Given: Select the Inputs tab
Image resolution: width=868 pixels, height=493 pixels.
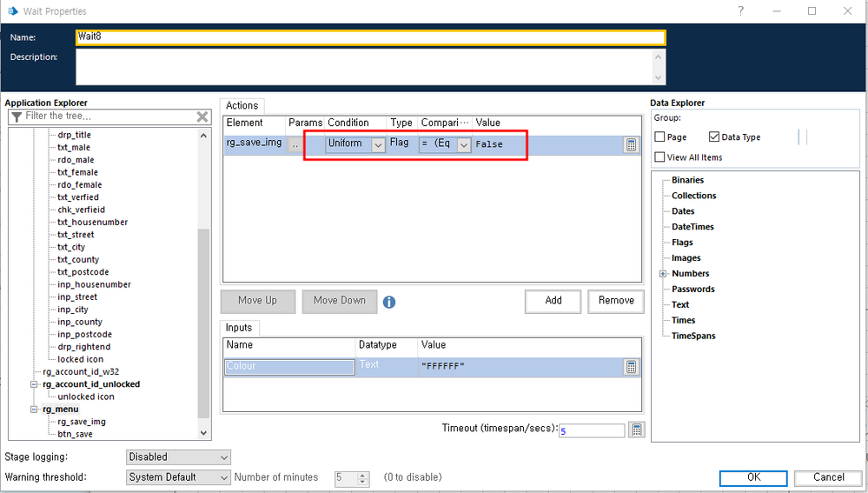Looking at the screenshot, I should 239,328.
